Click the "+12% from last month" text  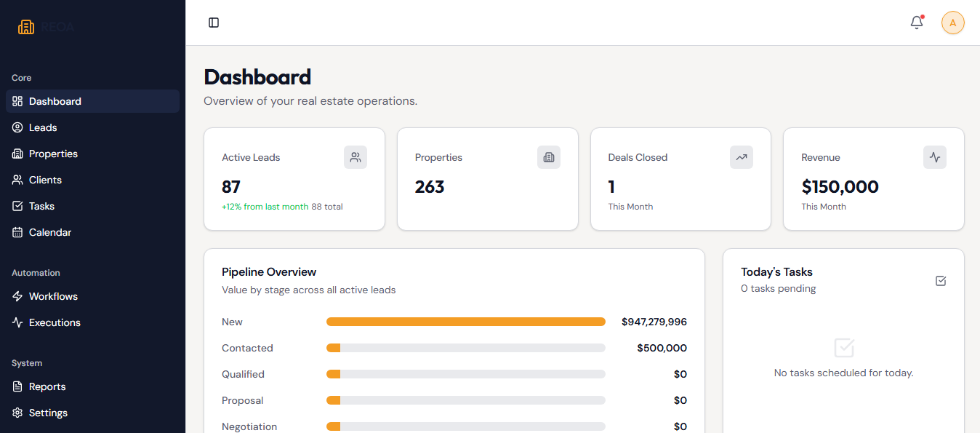pyautogui.click(x=265, y=207)
